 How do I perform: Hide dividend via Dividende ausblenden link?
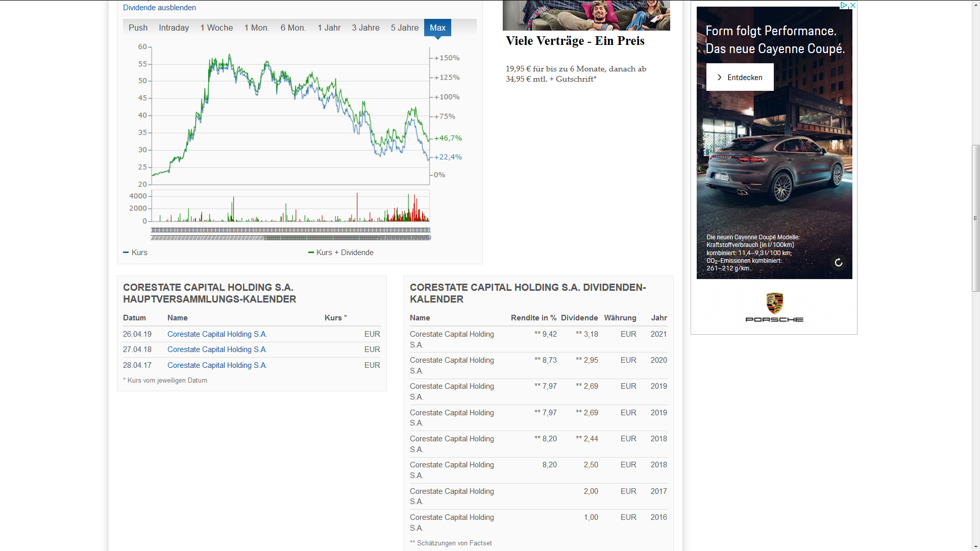point(159,8)
